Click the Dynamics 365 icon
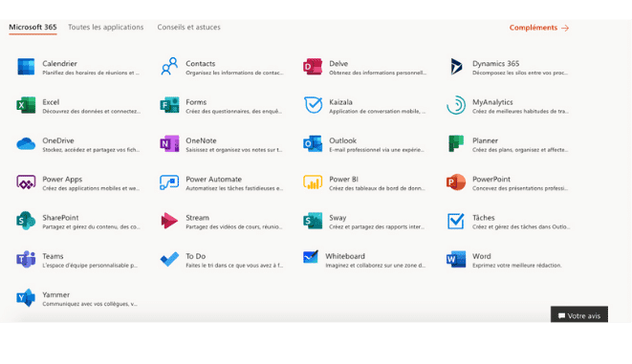The image size is (632, 364). pyautogui.click(x=456, y=67)
